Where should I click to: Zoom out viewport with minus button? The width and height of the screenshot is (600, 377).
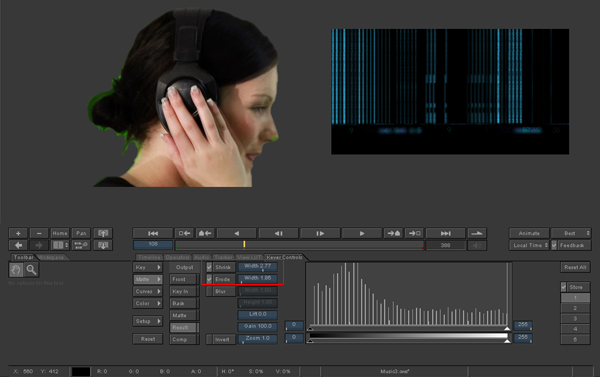tap(39, 233)
